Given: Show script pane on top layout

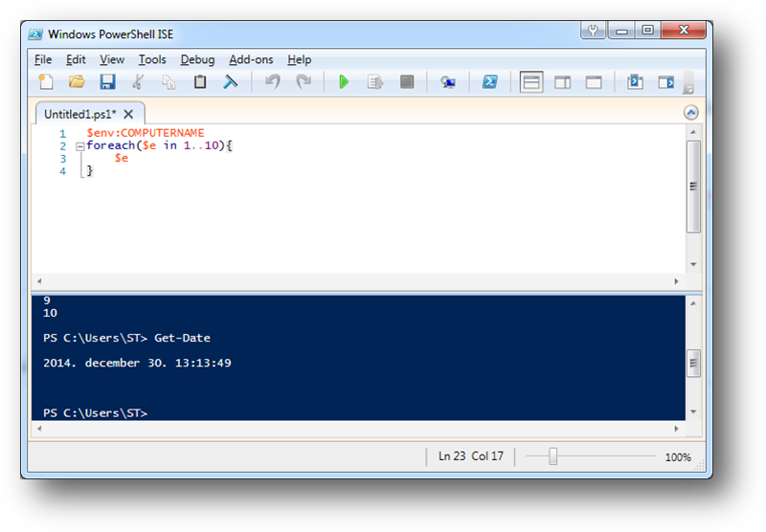Looking at the screenshot, I should coord(531,82).
